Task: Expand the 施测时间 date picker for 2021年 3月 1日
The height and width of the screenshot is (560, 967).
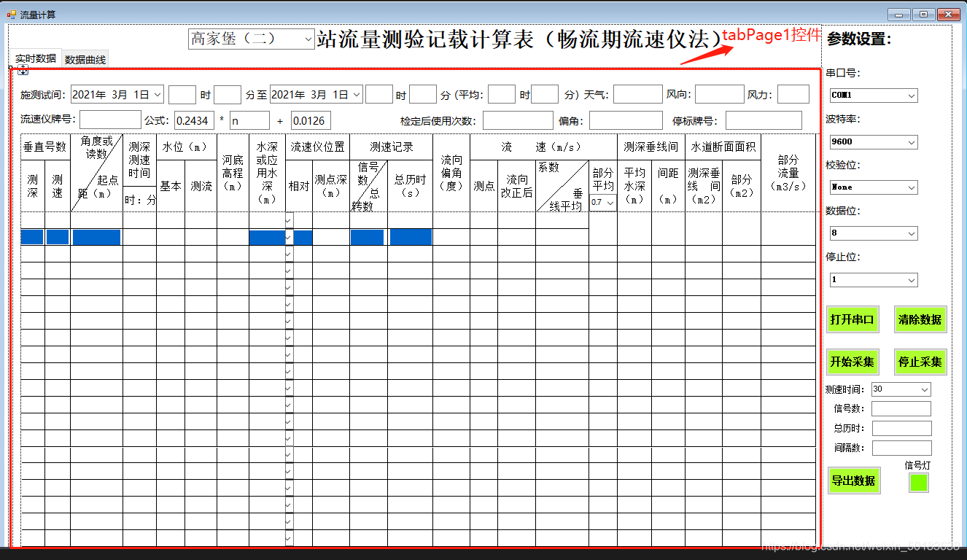Action: [x=159, y=93]
